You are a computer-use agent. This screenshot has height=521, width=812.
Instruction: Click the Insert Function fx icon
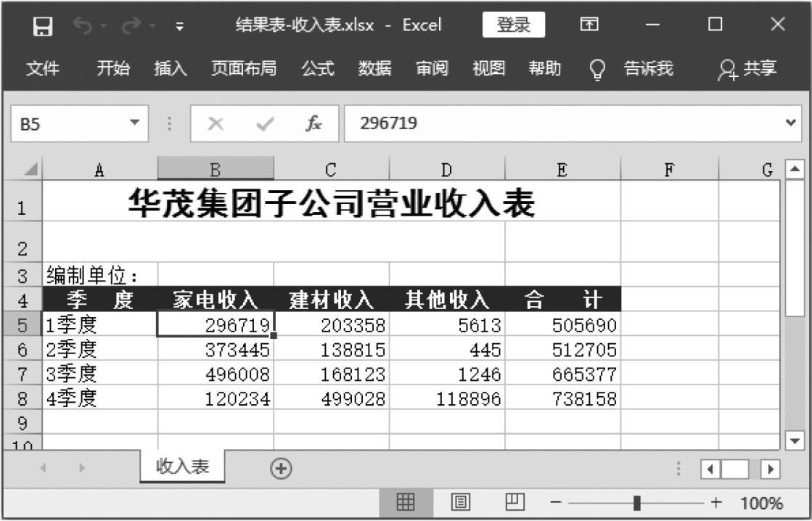313,124
